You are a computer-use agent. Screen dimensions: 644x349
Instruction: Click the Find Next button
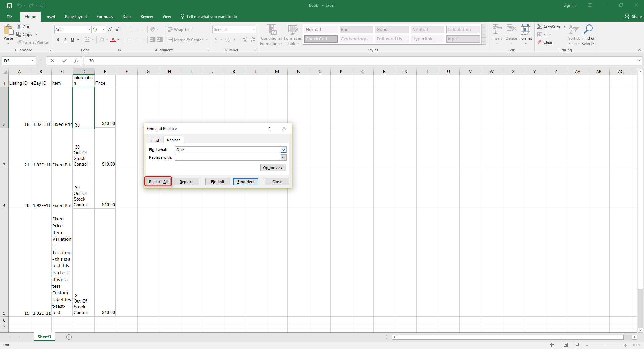pos(246,182)
